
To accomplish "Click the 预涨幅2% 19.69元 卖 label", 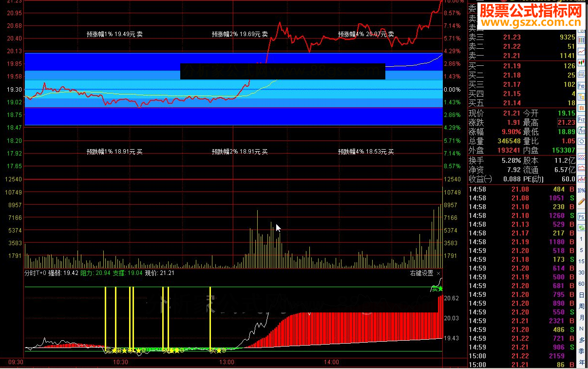I will click(240, 34).
